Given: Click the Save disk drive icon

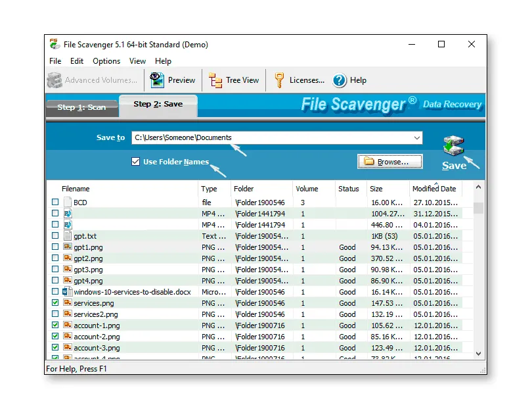Looking at the screenshot, I should coord(453,146).
